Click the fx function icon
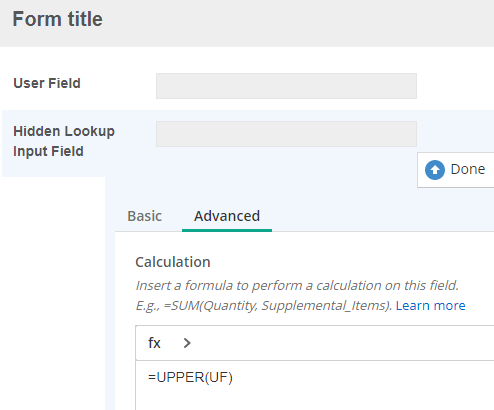The image size is (494, 410). [x=154, y=343]
